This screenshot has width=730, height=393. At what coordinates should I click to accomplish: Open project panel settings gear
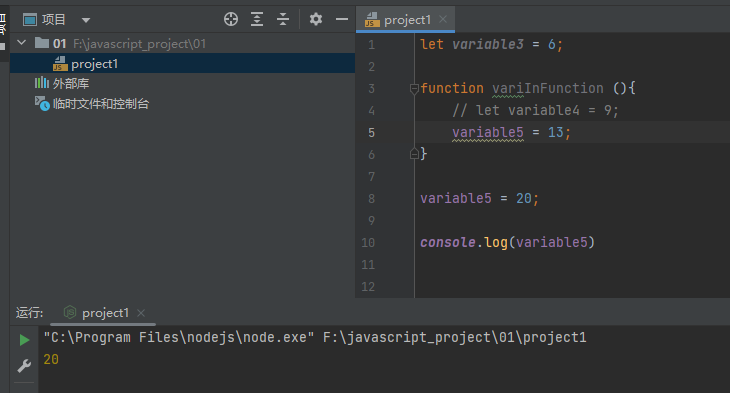(316, 19)
